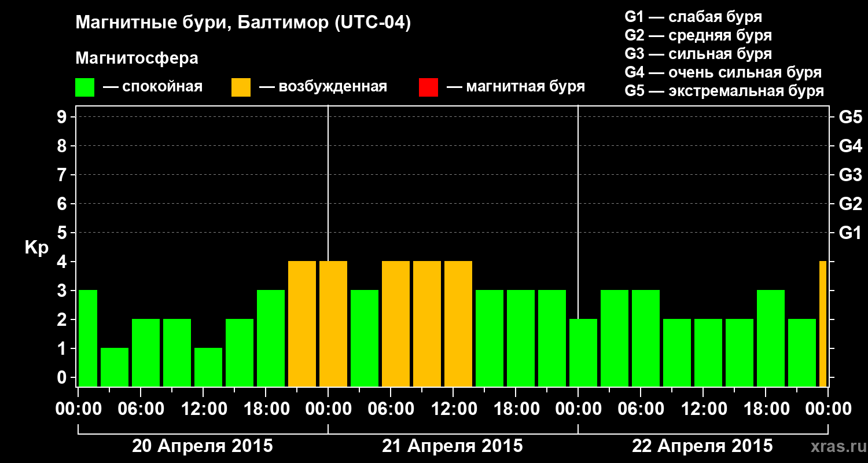The height and width of the screenshot is (463, 868).
Task: Click the orange 'возбужденная' legend swatch
Action: tap(241, 87)
